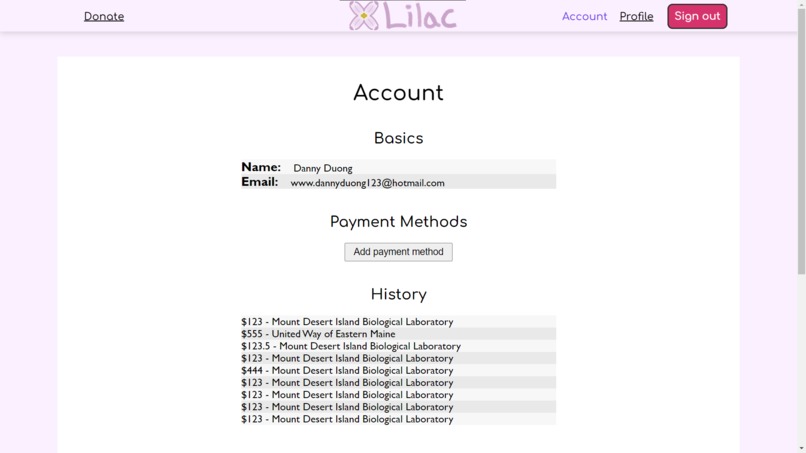Screen dimensions: 806x453
Task: Click the Account page heading
Action: click(398, 93)
